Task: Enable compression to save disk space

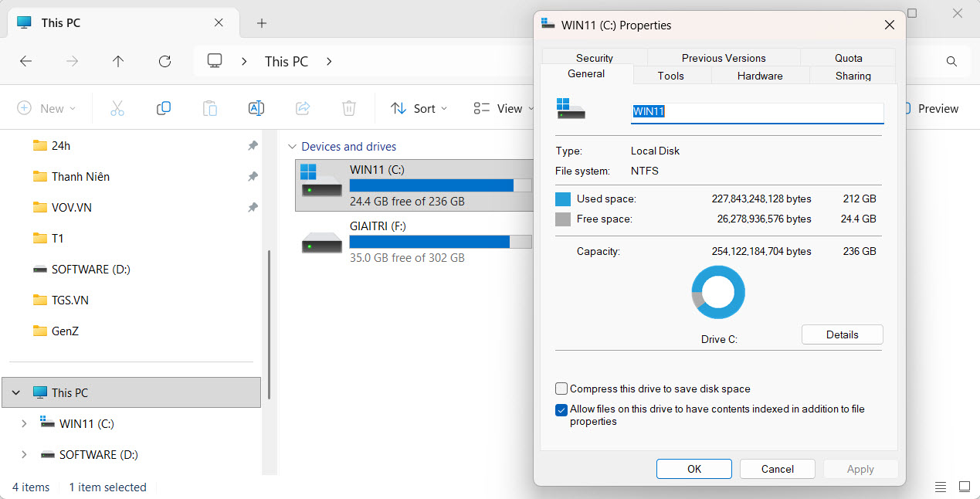Action: (561, 389)
